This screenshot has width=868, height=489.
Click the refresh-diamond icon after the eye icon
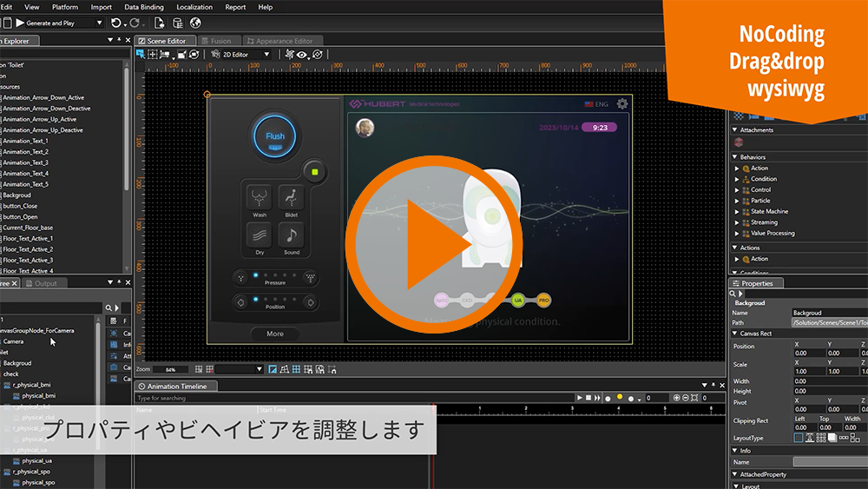tap(318, 54)
